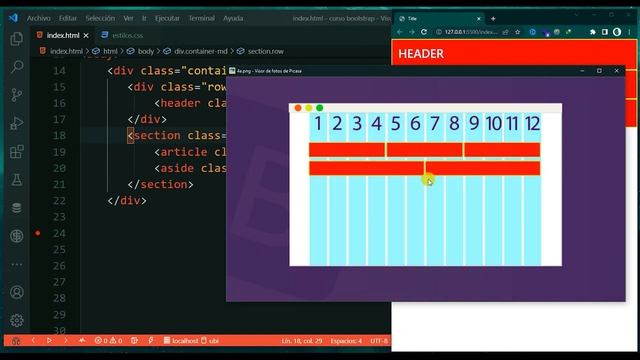Show additional views ellipsis in activity bar
This screenshot has height=360, width=640.
[17, 264]
